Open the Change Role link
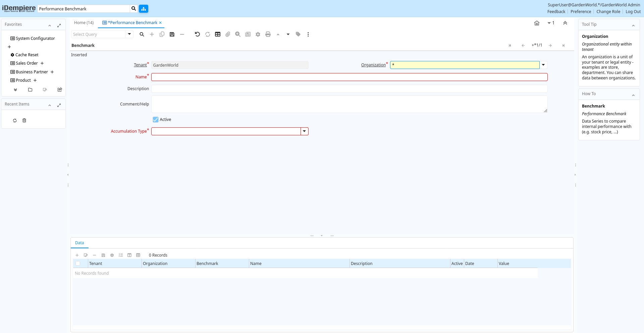Viewport: 644px width, 333px height. tap(608, 12)
